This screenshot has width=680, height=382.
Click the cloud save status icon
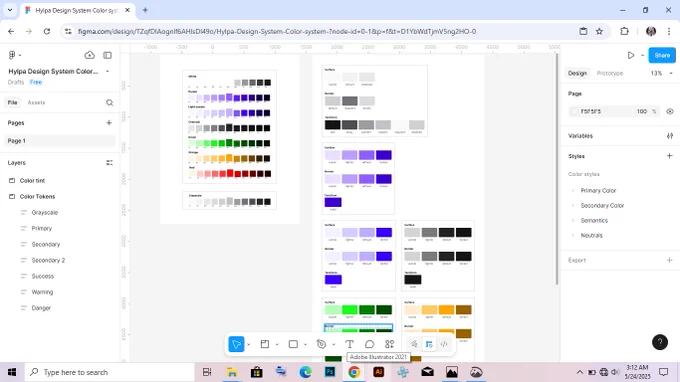(x=89, y=55)
